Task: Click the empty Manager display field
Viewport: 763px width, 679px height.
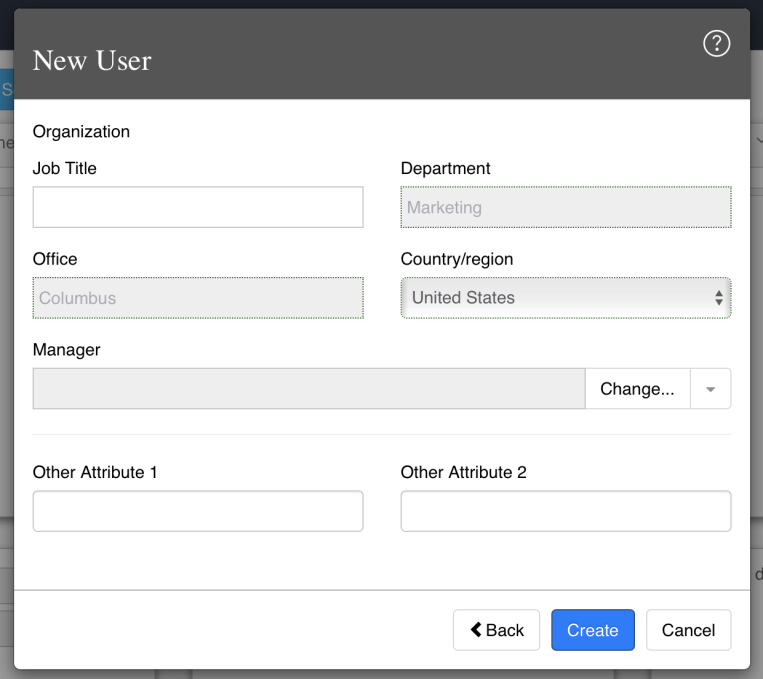Action: (309, 388)
